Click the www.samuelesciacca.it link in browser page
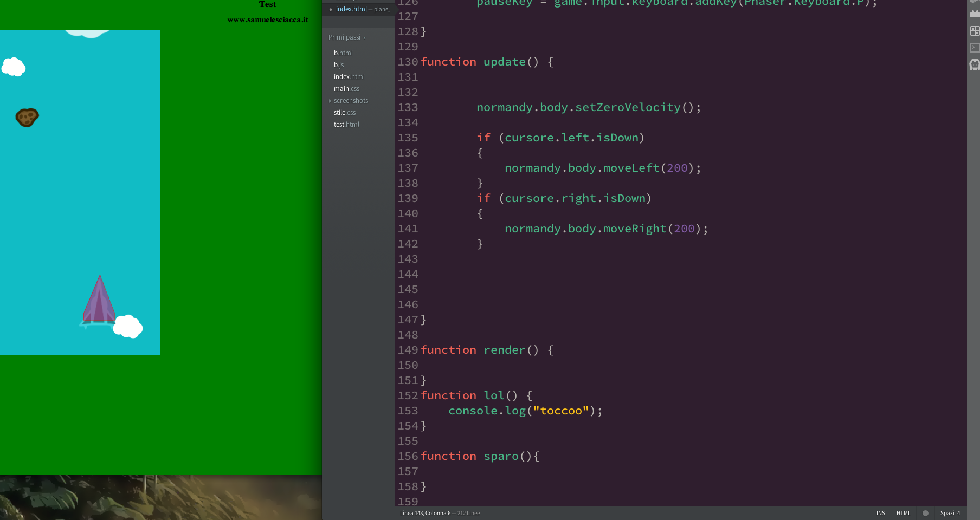This screenshot has height=520, width=980. (x=267, y=20)
